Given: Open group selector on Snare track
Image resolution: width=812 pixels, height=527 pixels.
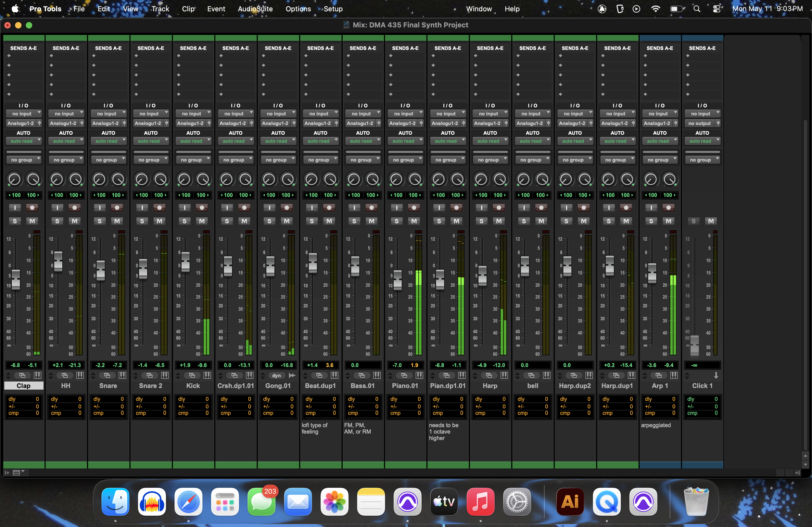Looking at the screenshot, I should click(108, 160).
